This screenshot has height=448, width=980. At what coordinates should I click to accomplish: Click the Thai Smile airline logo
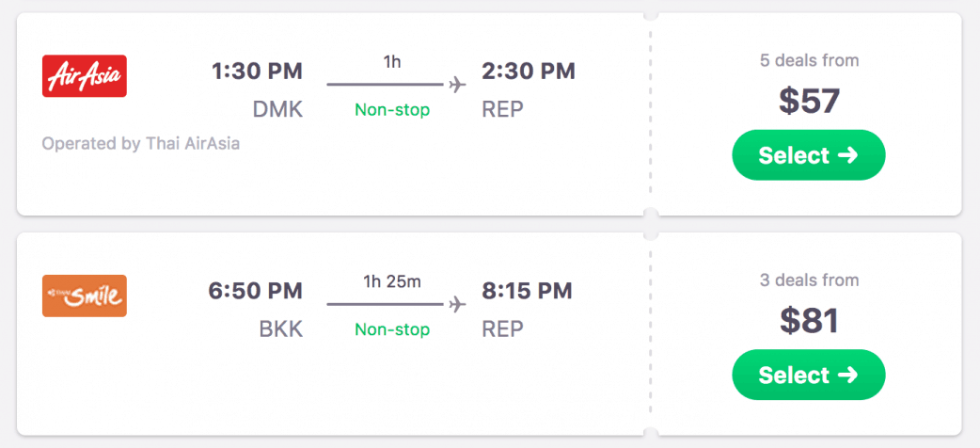[85, 296]
